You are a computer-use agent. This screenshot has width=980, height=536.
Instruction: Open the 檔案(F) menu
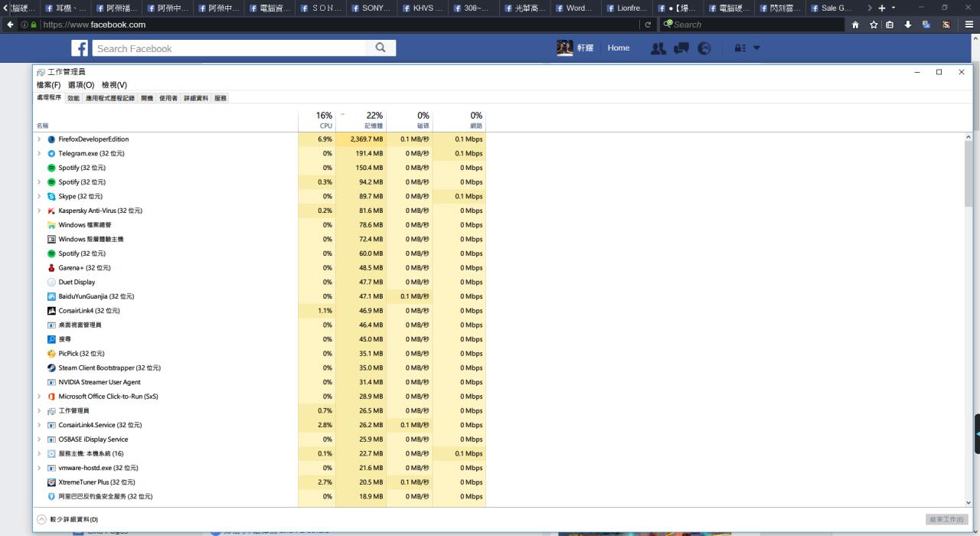pyautogui.click(x=48, y=85)
